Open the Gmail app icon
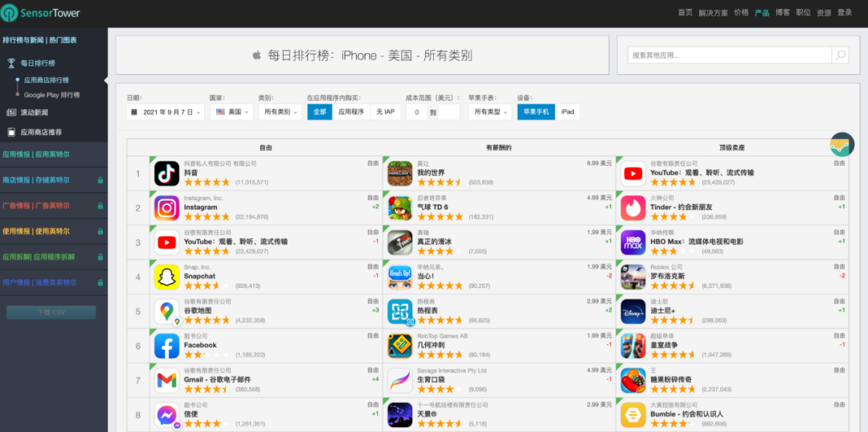The width and height of the screenshot is (868, 432). click(x=166, y=380)
